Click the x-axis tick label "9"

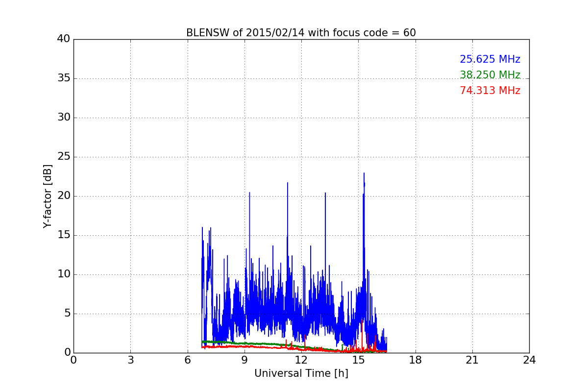point(245,360)
